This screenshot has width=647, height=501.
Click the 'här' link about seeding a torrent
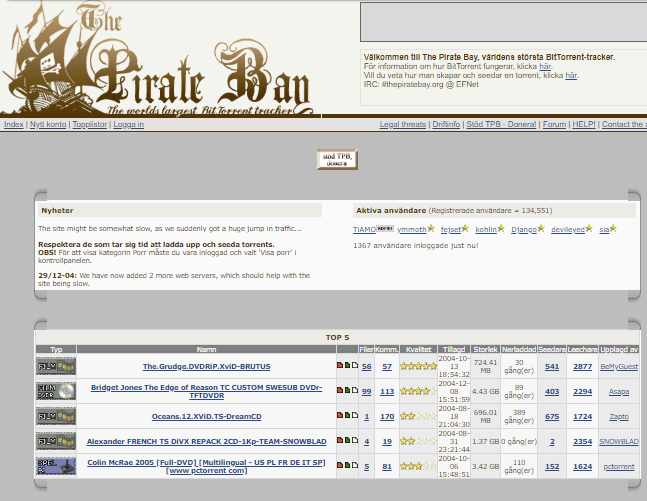point(571,76)
